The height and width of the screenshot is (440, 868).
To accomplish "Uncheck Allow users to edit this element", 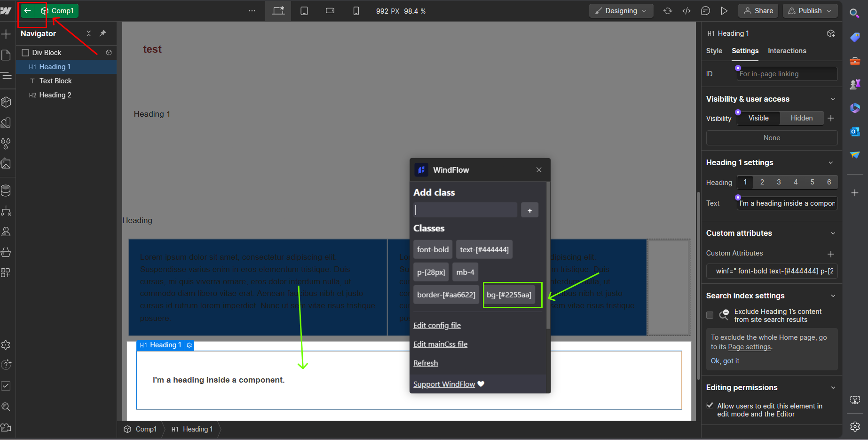I will (x=710, y=406).
